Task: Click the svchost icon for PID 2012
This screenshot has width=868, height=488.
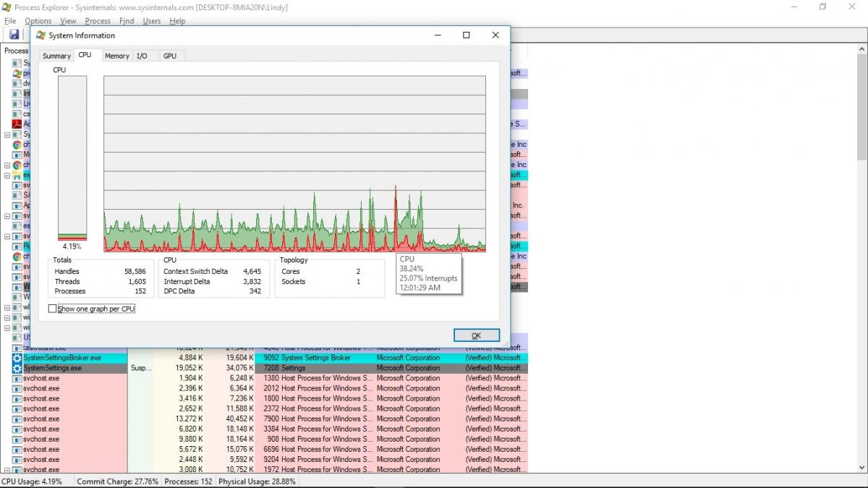Action: [x=17, y=388]
